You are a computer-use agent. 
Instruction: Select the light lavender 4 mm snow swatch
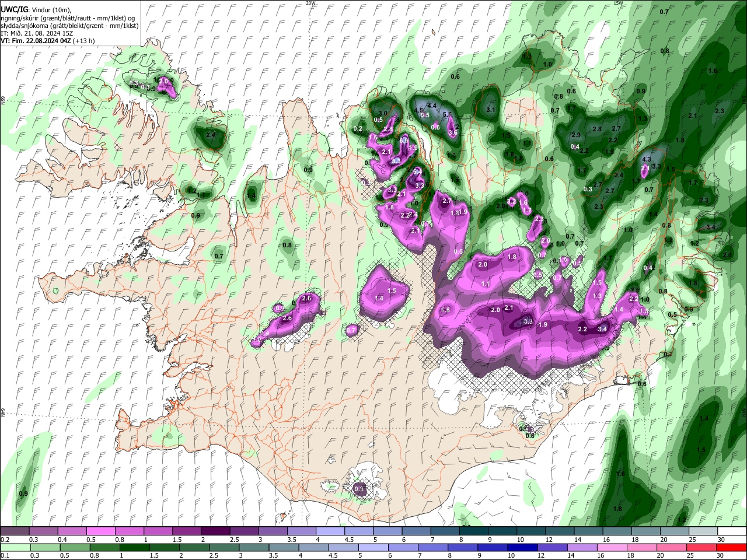tap(330, 531)
